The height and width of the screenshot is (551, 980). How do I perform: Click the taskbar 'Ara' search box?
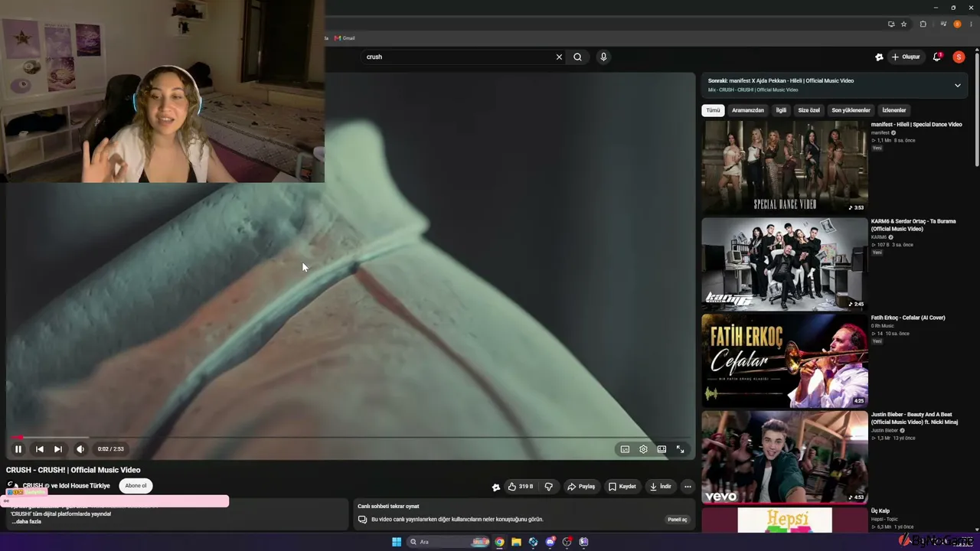point(448,542)
